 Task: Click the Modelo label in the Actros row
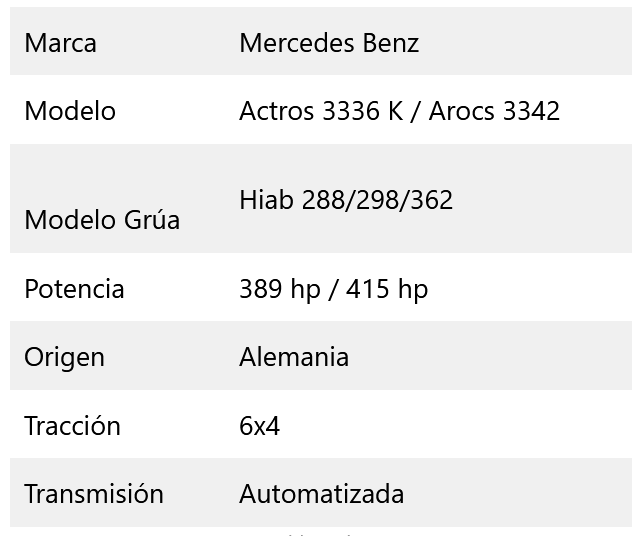pos(70,111)
